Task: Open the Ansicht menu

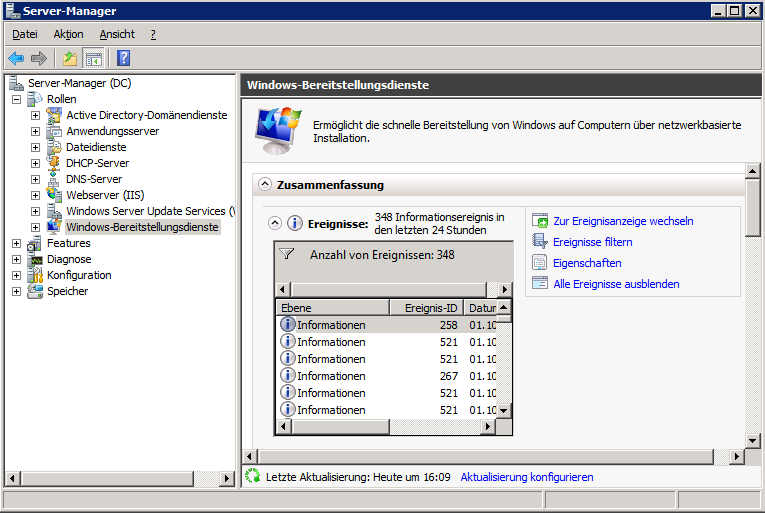Action: [x=117, y=34]
